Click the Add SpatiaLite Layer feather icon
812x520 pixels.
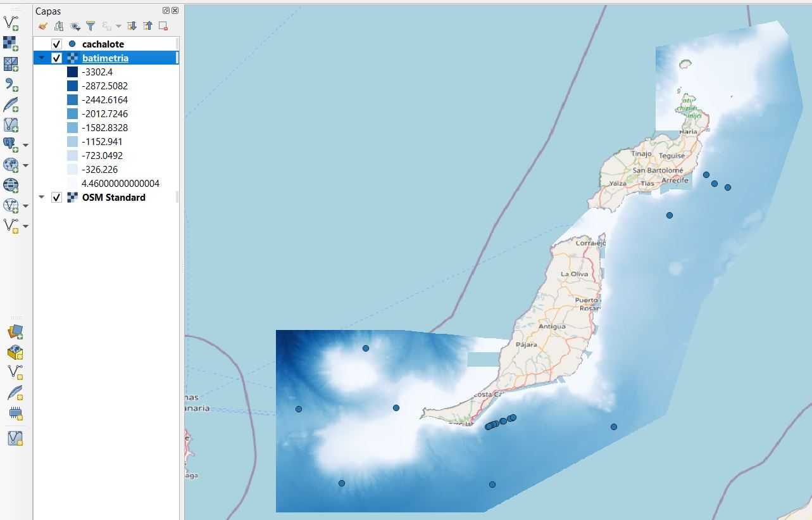click(x=11, y=105)
